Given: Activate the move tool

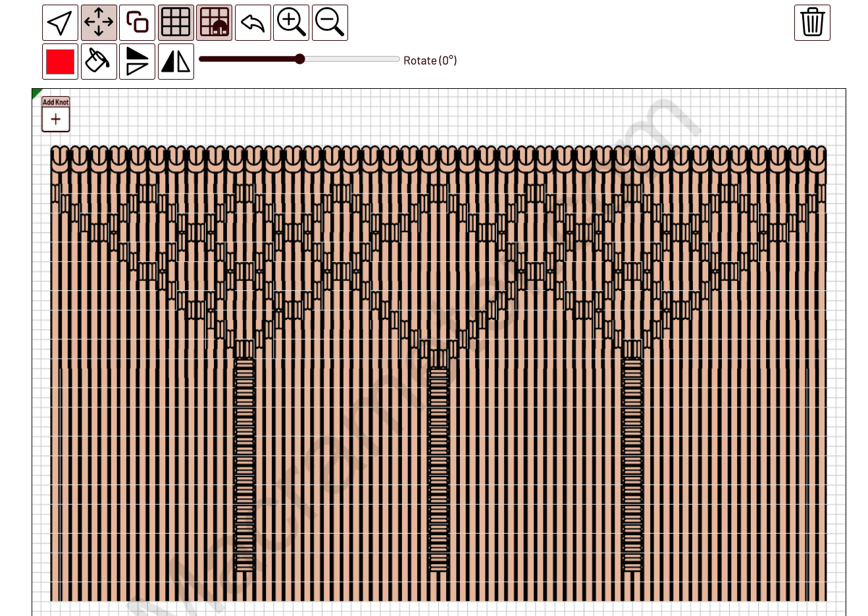Looking at the screenshot, I should tap(99, 22).
